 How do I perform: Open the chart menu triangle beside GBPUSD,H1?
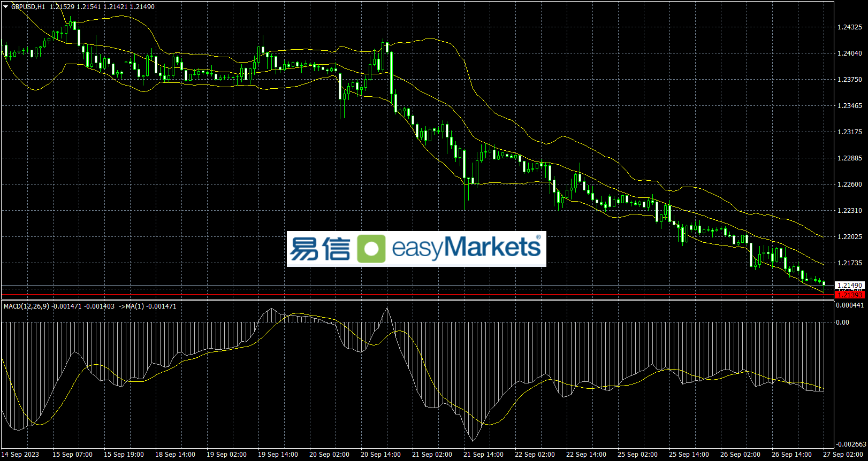pyautogui.click(x=6, y=7)
